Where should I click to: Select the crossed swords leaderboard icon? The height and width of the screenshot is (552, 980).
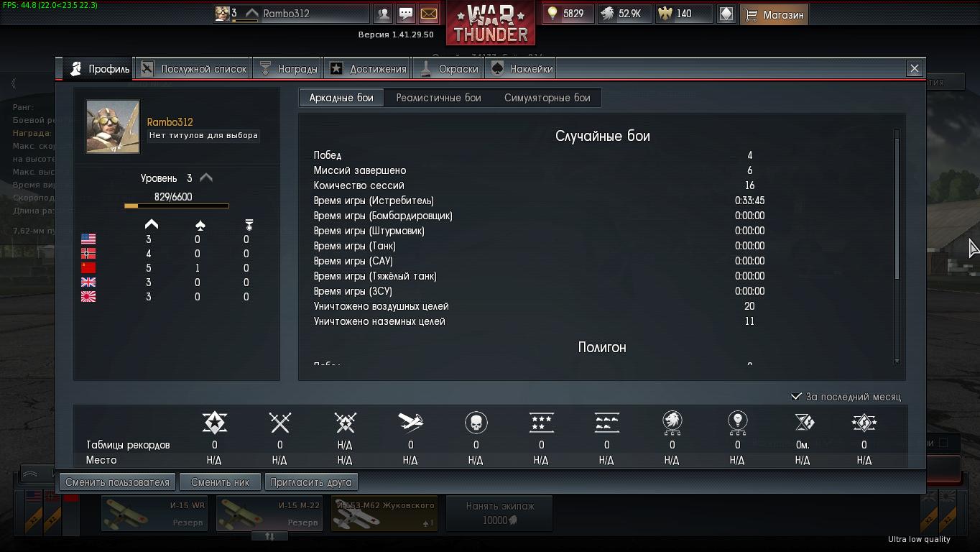[279, 423]
